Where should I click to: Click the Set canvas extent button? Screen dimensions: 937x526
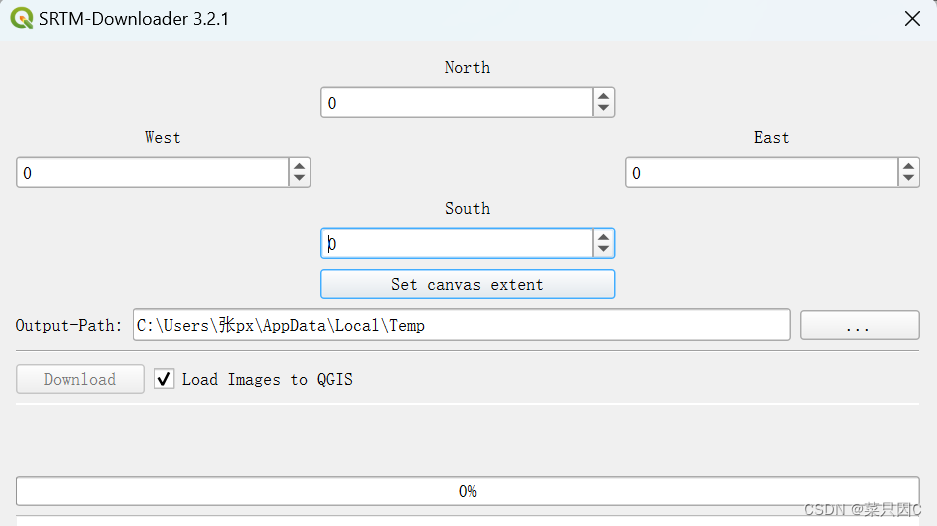(x=467, y=285)
